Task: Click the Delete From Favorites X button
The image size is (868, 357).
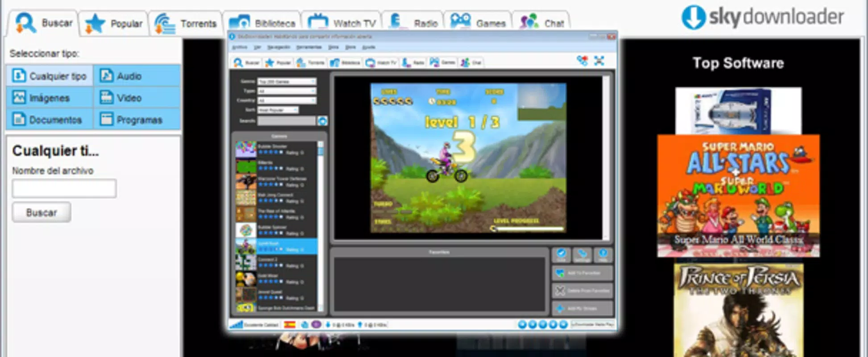Action: point(582,291)
